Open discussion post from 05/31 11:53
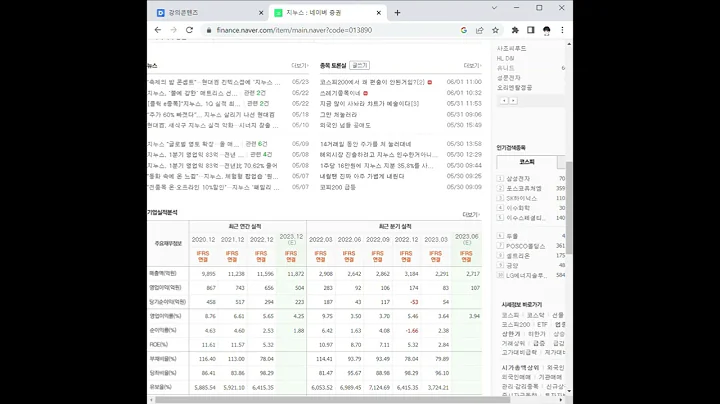This screenshot has width=720, height=404. coord(369,104)
